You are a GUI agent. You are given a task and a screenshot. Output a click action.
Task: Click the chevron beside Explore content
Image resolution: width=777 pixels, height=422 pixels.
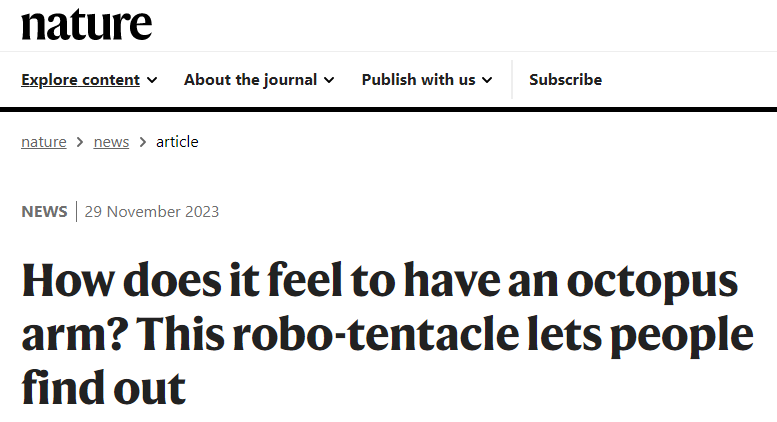152,80
